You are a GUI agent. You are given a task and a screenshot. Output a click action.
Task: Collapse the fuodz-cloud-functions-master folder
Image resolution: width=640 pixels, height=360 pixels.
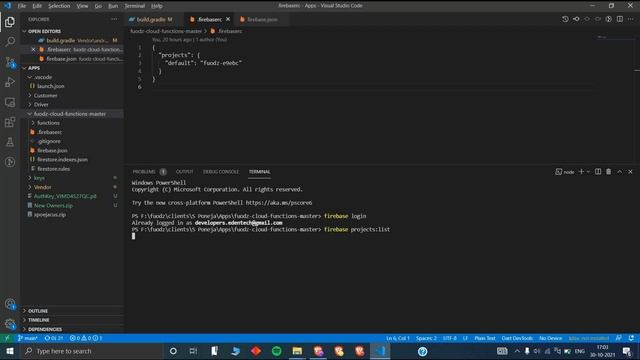pos(30,113)
